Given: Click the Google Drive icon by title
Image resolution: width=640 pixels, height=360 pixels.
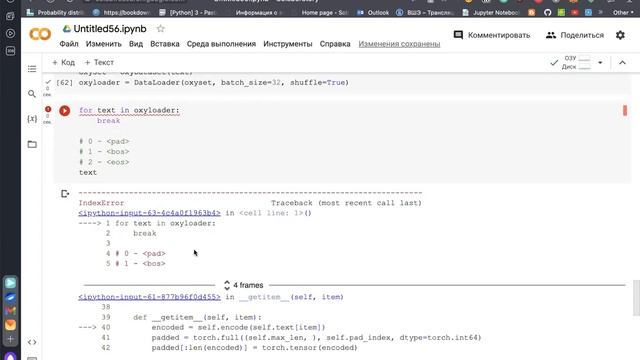Looking at the screenshot, I should [x=67, y=29].
